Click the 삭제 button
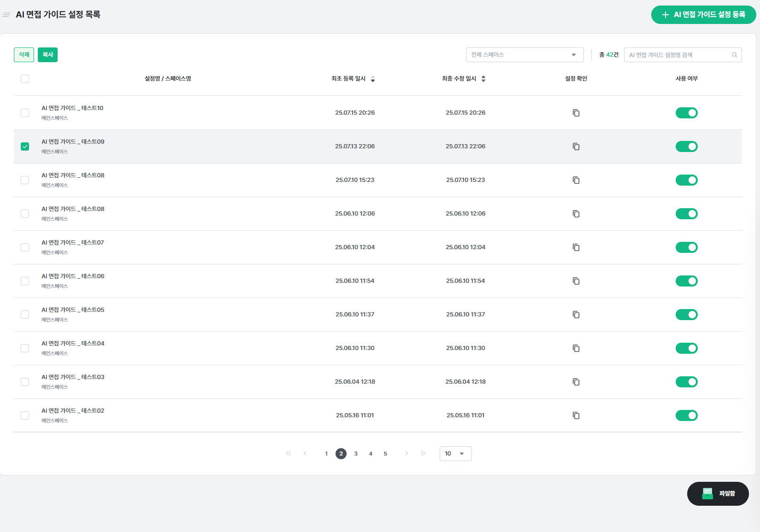760x532 pixels. [24, 55]
